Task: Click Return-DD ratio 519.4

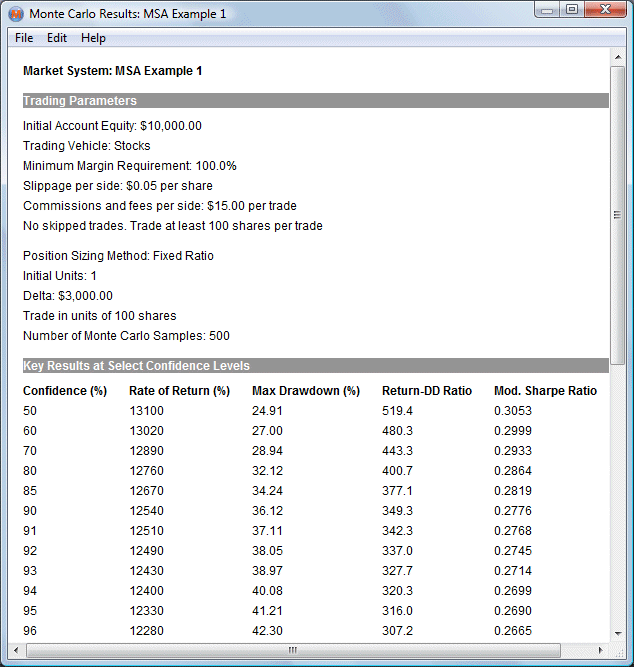Action: click(397, 411)
